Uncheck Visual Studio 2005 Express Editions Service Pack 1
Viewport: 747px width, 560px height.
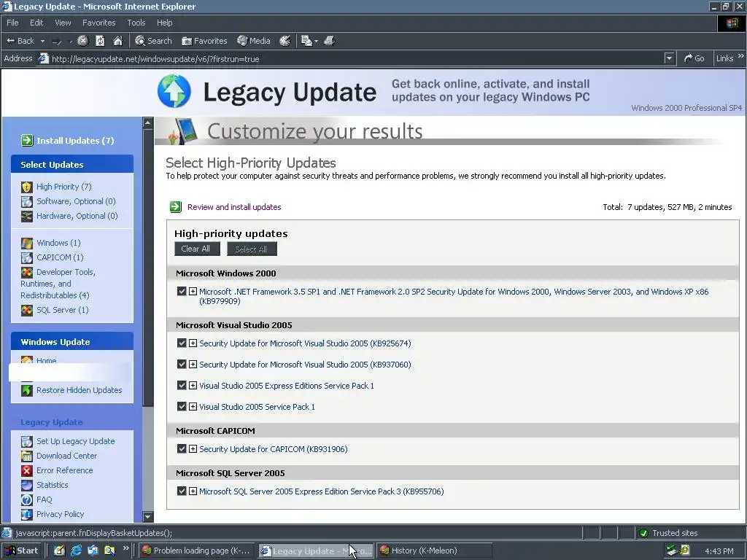tap(182, 385)
